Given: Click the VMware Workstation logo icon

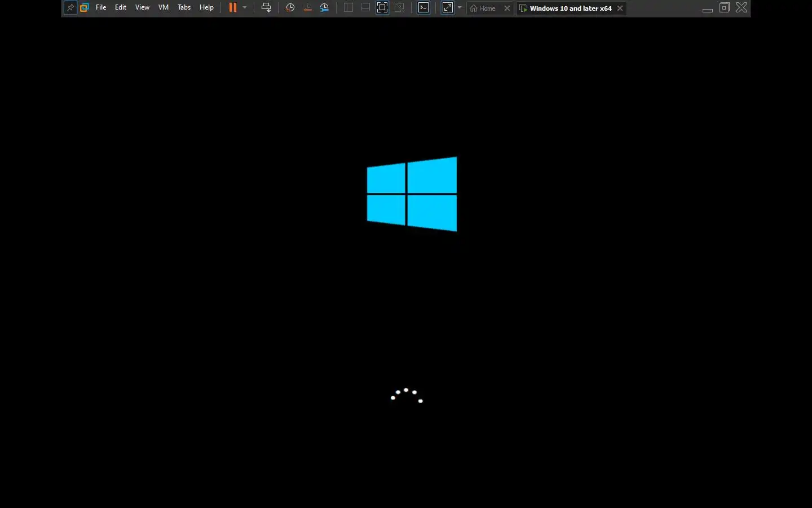Looking at the screenshot, I should [85, 8].
